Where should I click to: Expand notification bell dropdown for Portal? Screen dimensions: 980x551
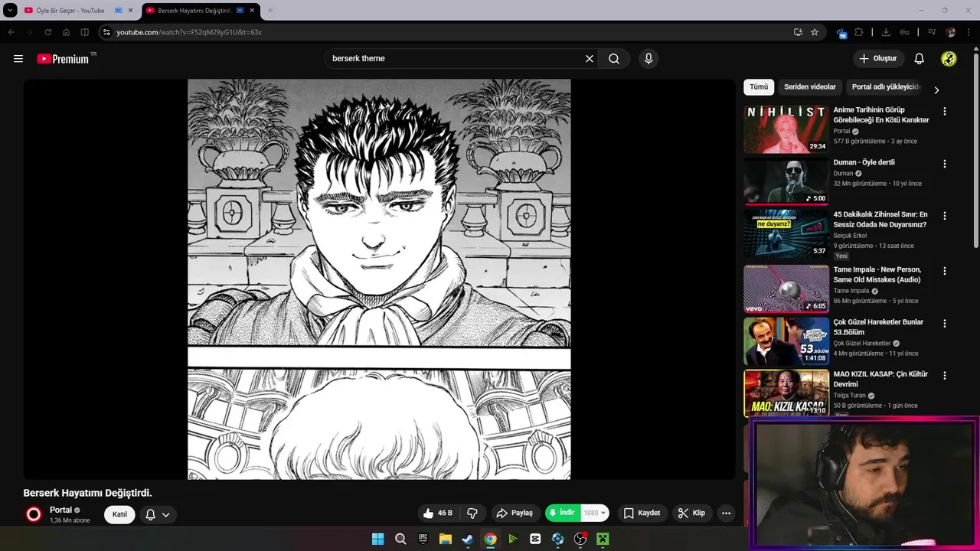click(x=158, y=514)
